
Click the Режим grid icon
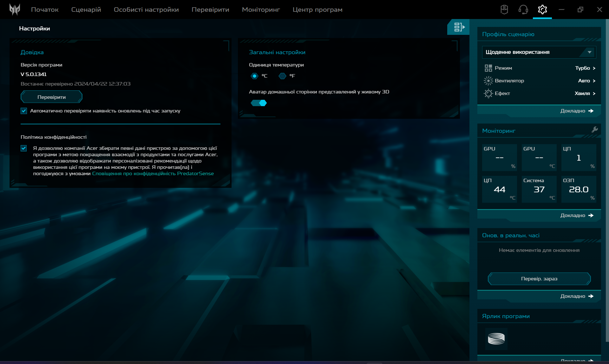[x=488, y=68]
